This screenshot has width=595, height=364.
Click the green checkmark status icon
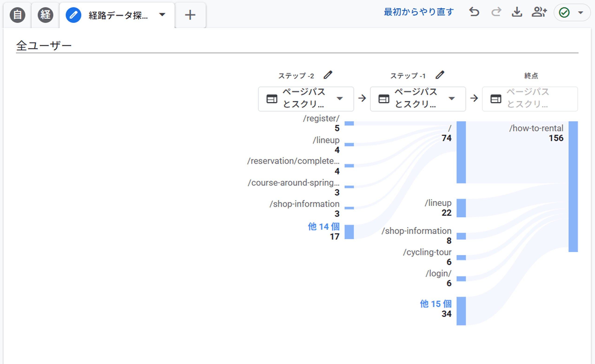[564, 13]
